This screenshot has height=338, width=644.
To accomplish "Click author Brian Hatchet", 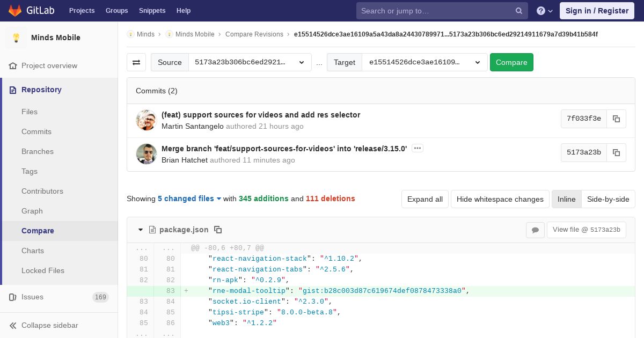I will point(185,160).
